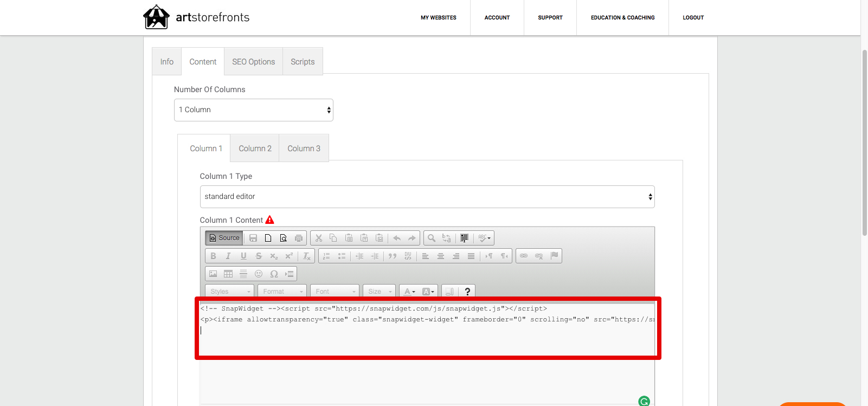Set text direction left-to-right
Viewport: 868px width, 406px height.
click(x=489, y=256)
